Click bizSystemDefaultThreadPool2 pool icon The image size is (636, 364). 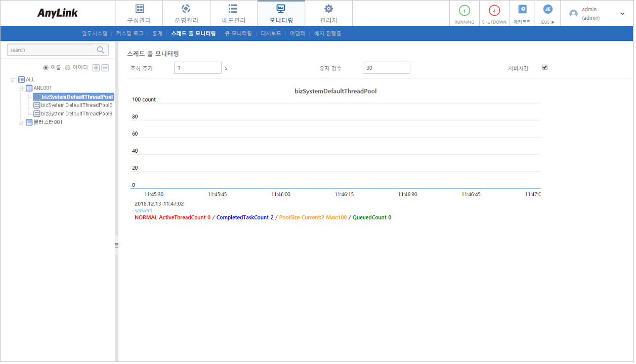coord(37,105)
